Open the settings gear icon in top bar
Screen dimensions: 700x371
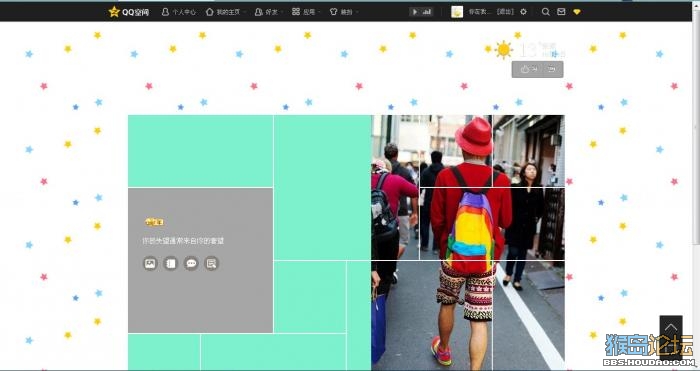(524, 12)
